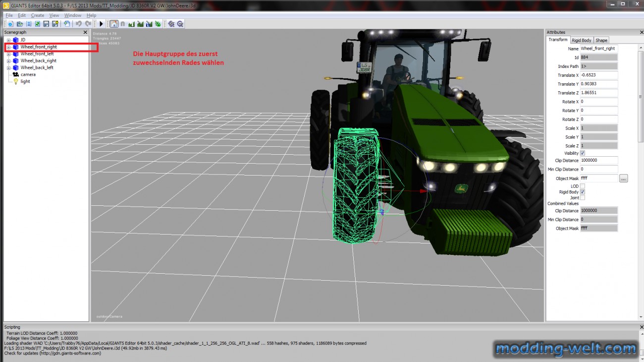Expand the Wheel_back_right tree node
Screen dimensions: 644x362
click(x=8, y=60)
